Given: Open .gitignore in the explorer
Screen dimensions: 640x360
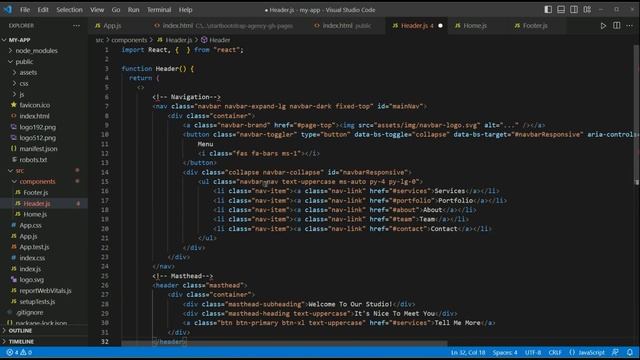Looking at the screenshot, I should coord(44,313).
